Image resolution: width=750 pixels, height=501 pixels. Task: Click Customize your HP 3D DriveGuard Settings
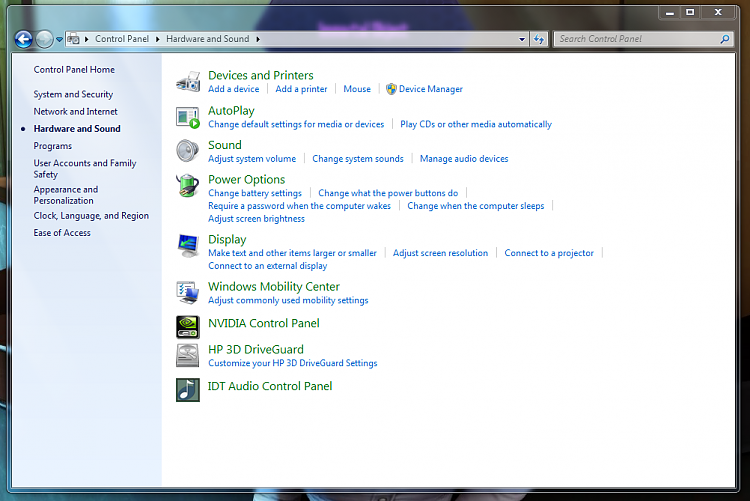point(293,363)
